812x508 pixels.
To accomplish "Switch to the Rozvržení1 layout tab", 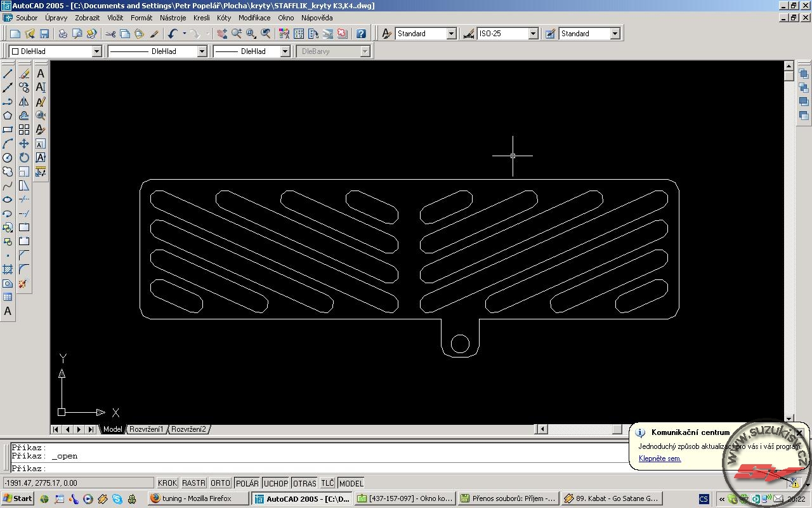I will click(147, 429).
